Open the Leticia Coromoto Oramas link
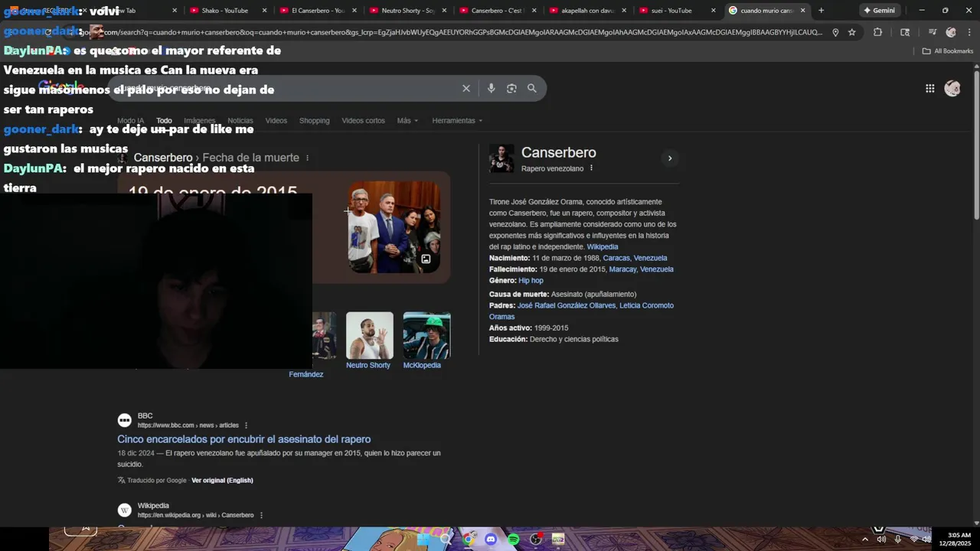The width and height of the screenshot is (980, 551). coord(582,311)
